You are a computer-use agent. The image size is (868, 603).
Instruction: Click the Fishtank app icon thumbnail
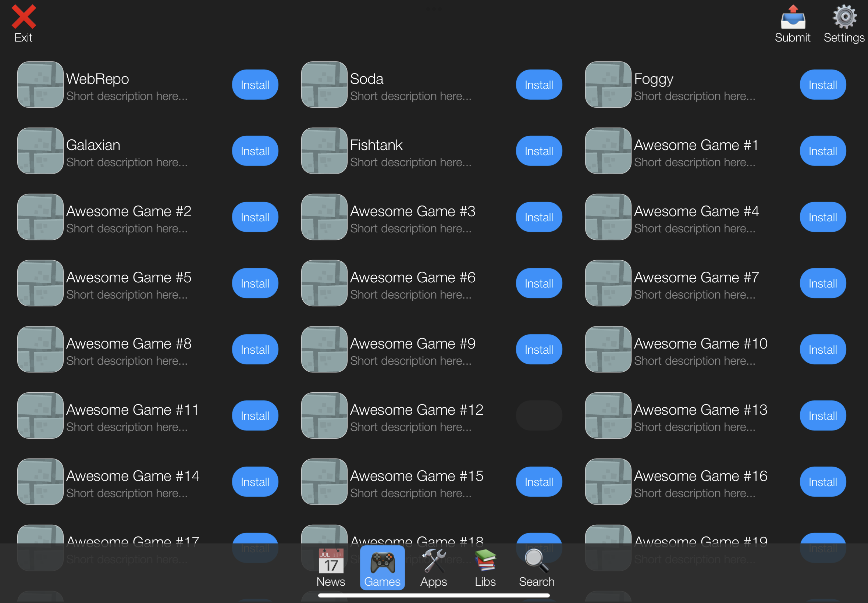tap(324, 151)
